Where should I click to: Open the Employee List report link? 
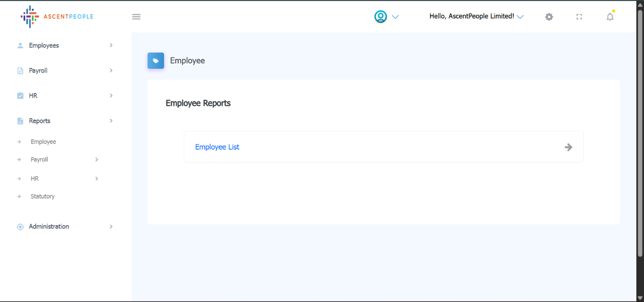coord(217,147)
